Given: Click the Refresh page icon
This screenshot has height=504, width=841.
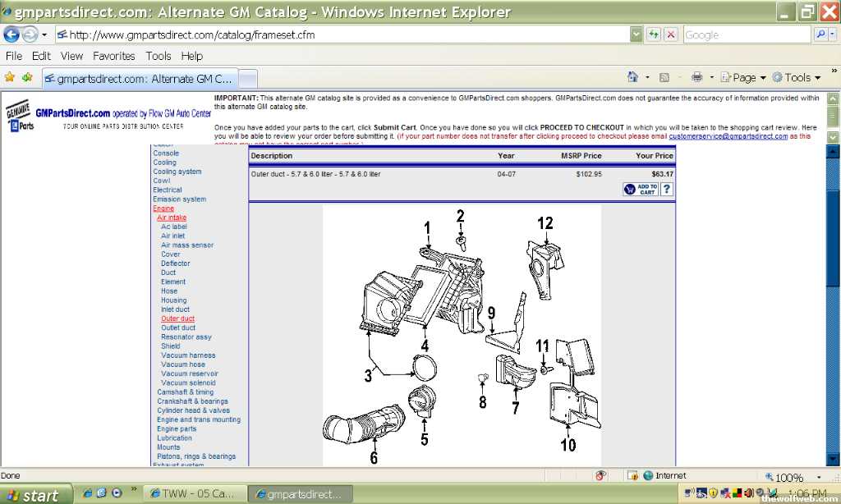Looking at the screenshot, I should (x=654, y=34).
